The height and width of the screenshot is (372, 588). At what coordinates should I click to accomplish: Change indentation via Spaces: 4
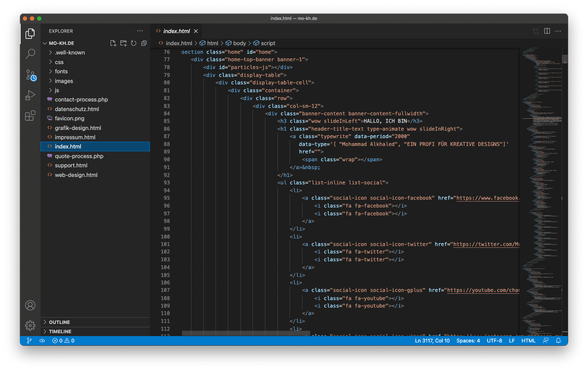tap(468, 341)
